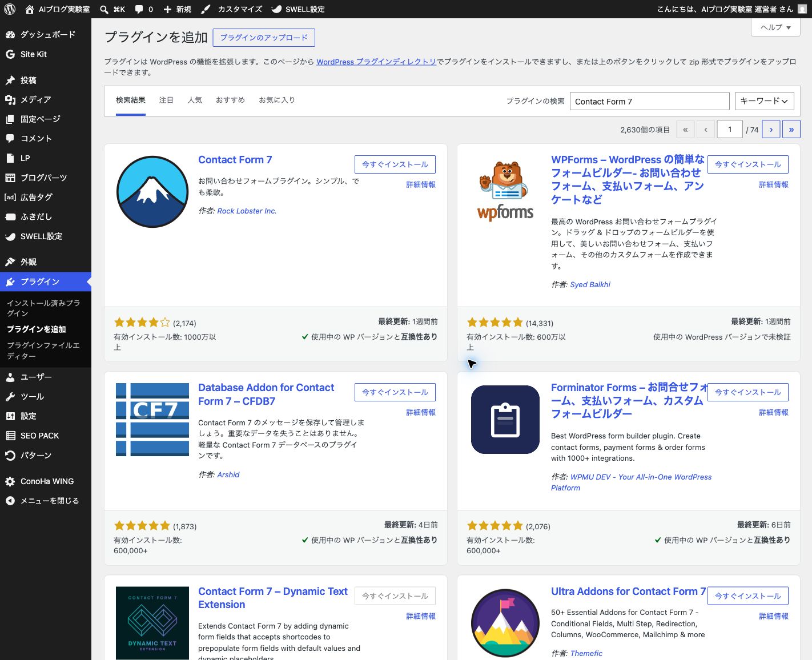Open ユーザー in the sidebar

[46, 377]
